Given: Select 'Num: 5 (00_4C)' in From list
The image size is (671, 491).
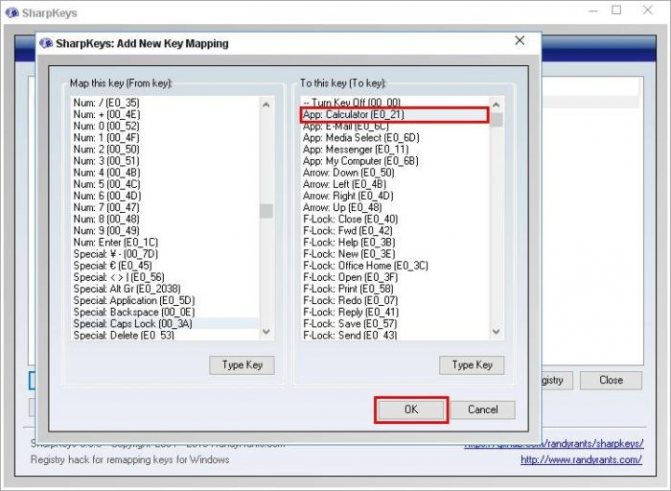Looking at the screenshot, I should coord(165,184).
